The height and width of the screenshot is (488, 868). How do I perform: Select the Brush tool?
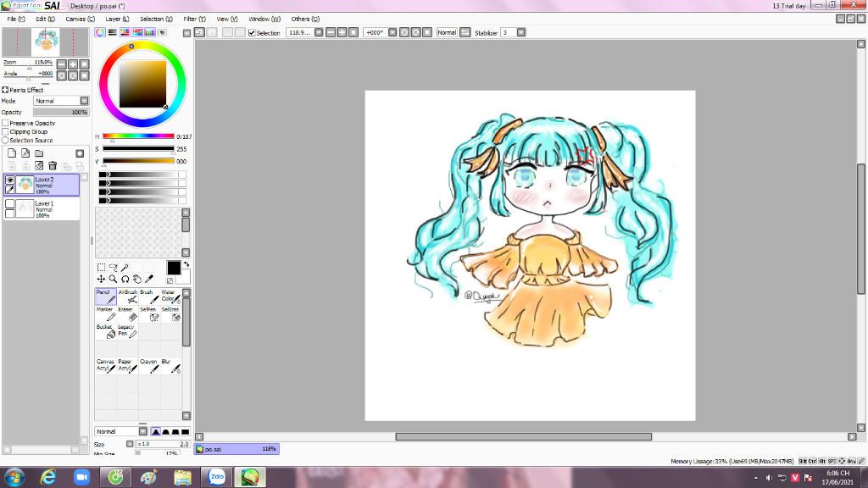(149, 297)
